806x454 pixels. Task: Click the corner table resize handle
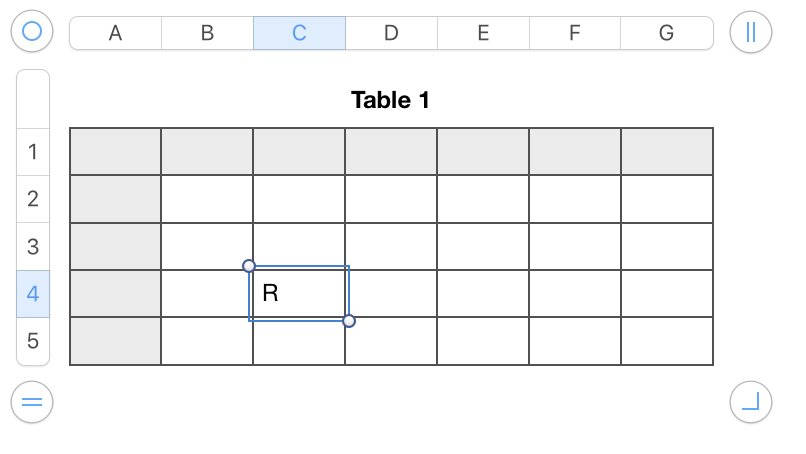click(751, 402)
